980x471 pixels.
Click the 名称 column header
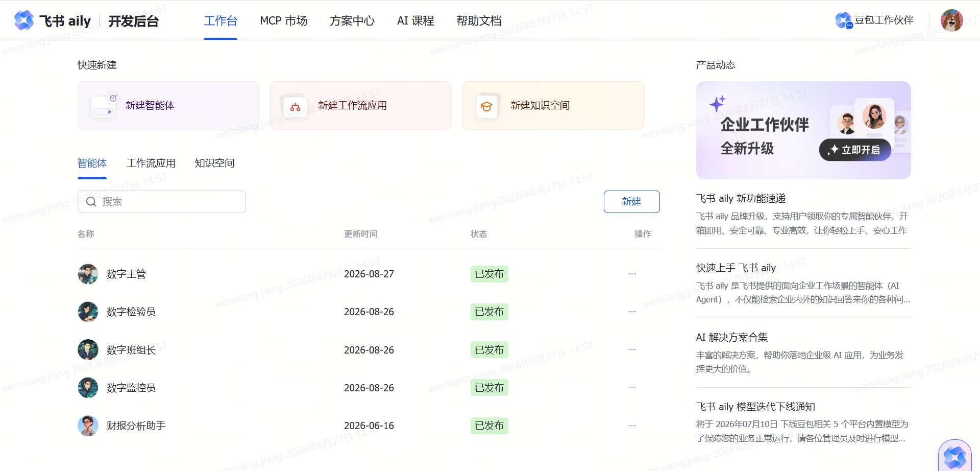pyautogui.click(x=86, y=234)
